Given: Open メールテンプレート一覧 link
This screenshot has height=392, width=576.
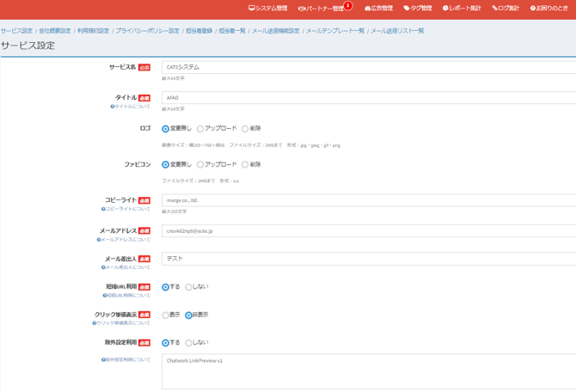Looking at the screenshot, I should 335,31.
